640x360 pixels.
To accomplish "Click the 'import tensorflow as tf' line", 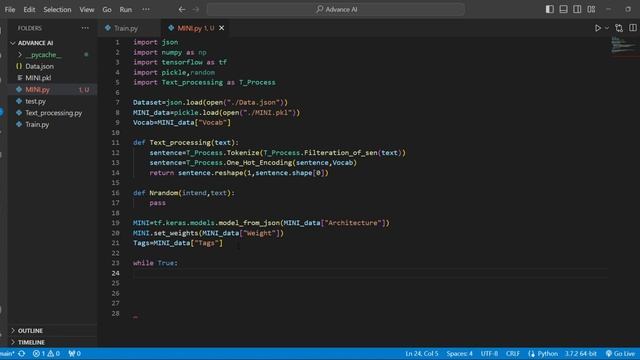I will point(180,62).
